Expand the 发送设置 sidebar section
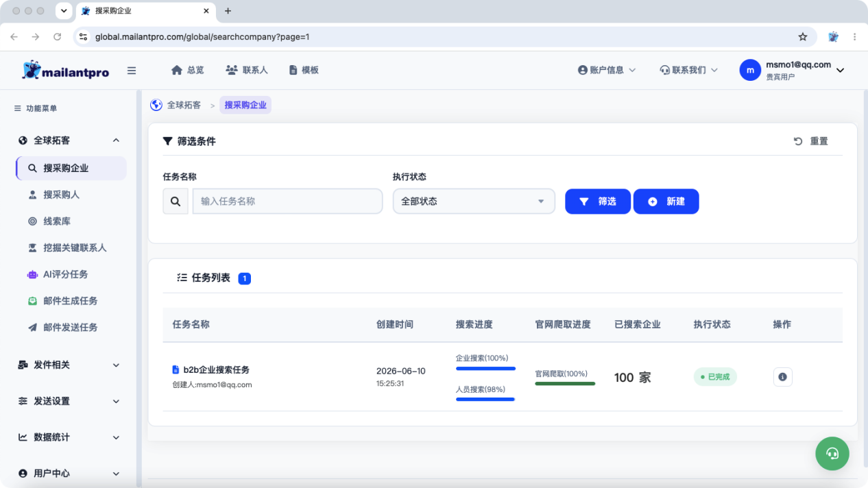 pyautogui.click(x=69, y=401)
